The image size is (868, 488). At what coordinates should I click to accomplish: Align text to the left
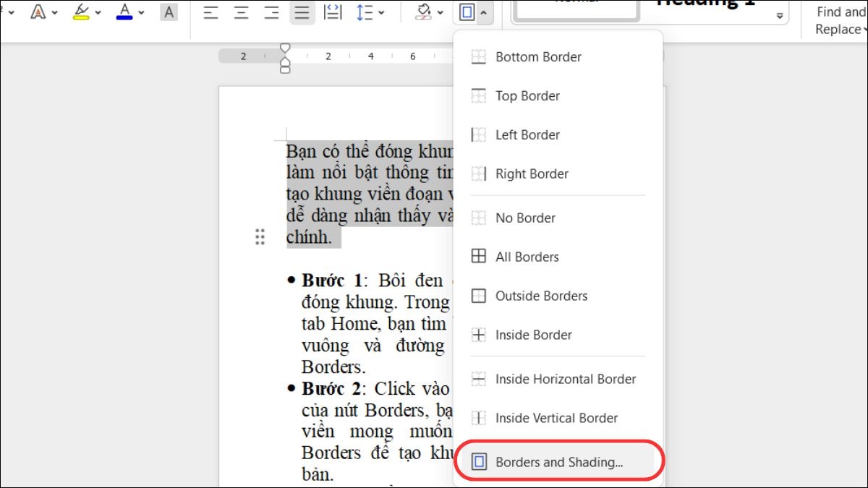(x=210, y=12)
